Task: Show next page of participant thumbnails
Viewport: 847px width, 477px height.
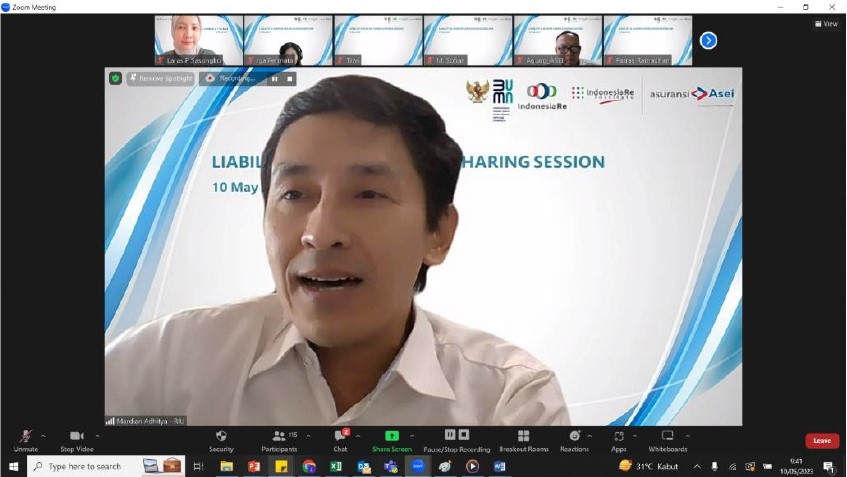Action: tap(708, 41)
